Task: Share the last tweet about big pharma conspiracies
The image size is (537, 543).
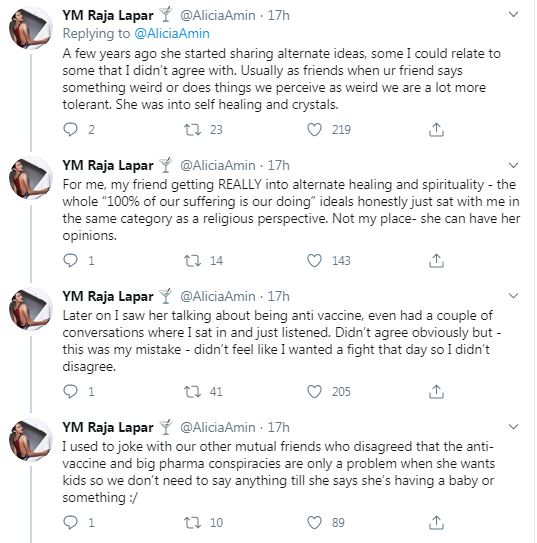Action: [x=436, y=522]
